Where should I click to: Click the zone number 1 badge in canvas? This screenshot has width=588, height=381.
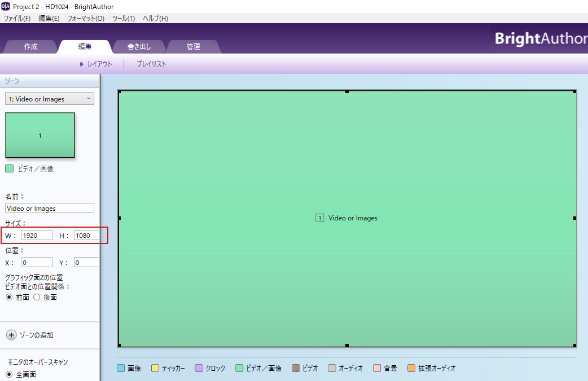(319, 218)
